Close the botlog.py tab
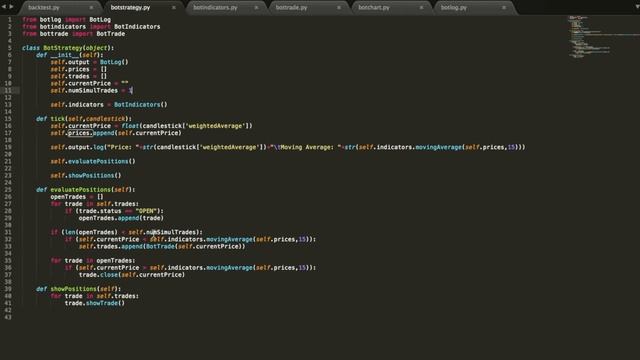The image size is (640, 360). pos(504,7)
